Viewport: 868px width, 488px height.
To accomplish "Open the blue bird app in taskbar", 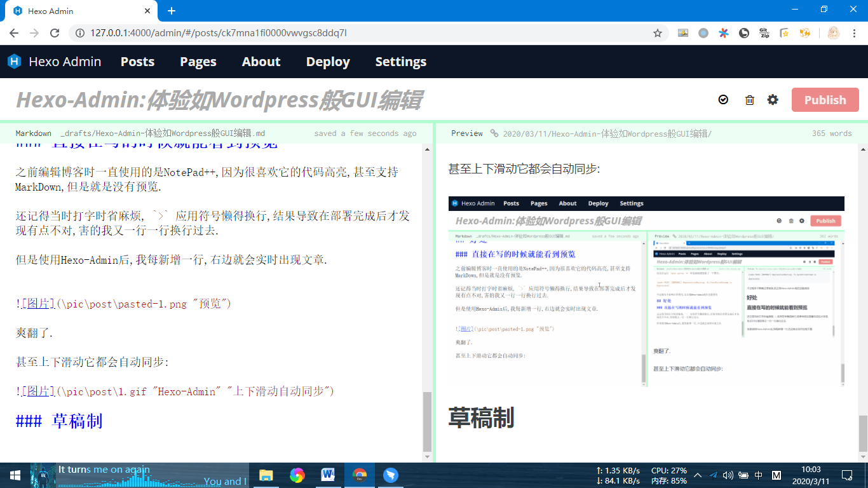I will pos(390,475).
